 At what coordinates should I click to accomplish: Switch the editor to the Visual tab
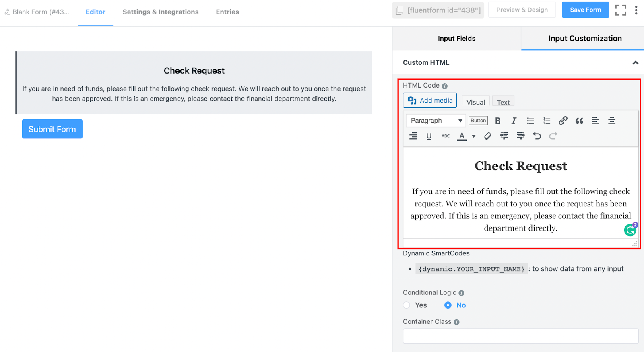point(476,102)
